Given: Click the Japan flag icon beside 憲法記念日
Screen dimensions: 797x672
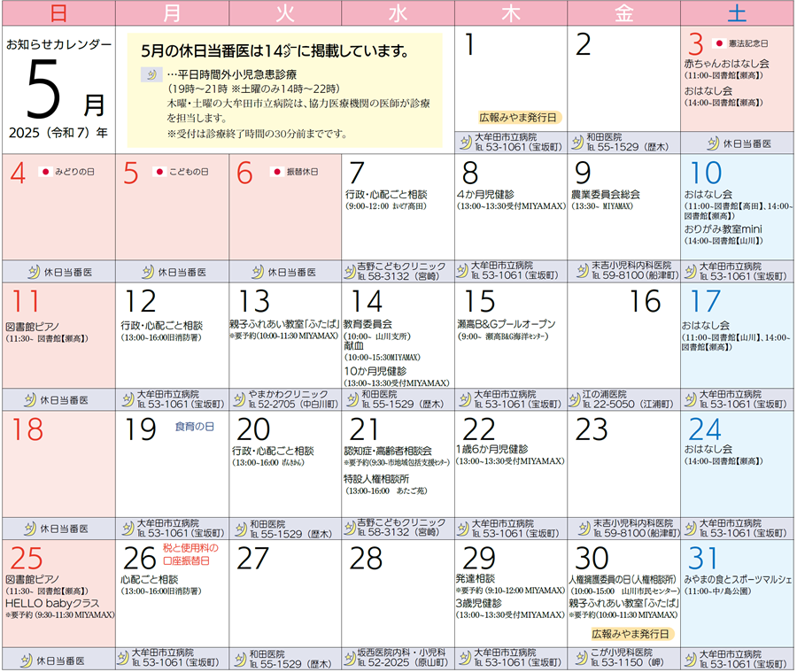Looking at the screenshot, I should click(x=720, y=42).
